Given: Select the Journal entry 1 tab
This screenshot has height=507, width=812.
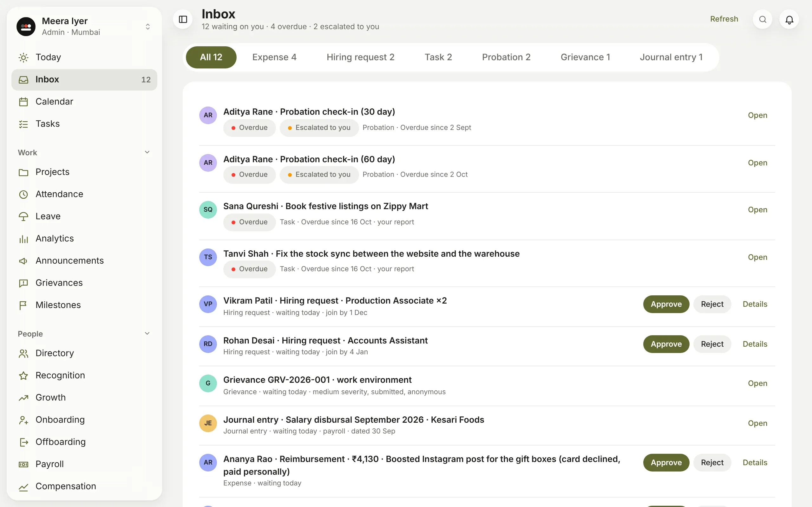Looking at the screenshot, I should [671, 57].
